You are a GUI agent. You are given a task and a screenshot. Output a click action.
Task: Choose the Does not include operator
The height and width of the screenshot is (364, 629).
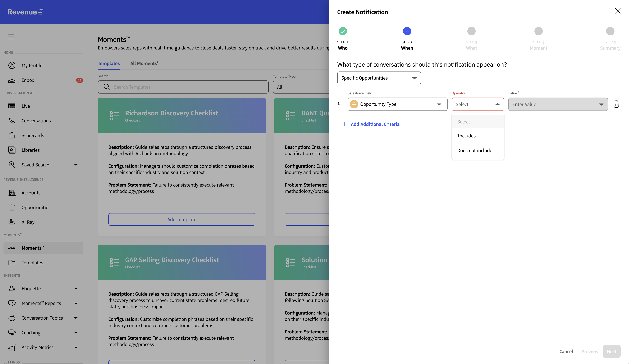pyautogui.click(x=478, y=151)
